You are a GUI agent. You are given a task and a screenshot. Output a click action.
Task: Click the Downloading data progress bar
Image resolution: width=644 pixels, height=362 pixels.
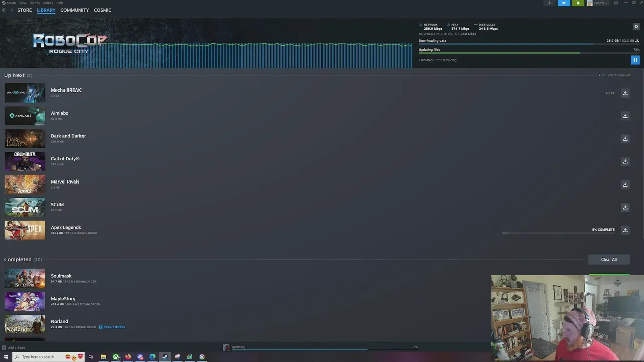coord(529,44)
